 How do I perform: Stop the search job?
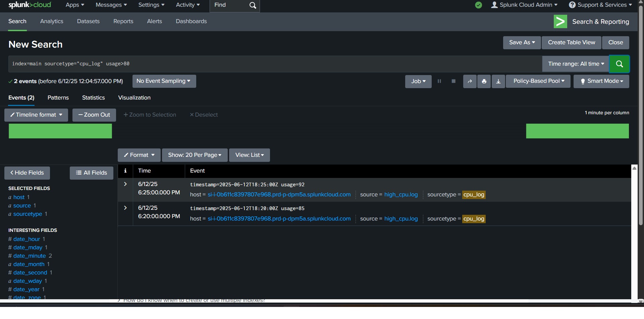[453, 81]
